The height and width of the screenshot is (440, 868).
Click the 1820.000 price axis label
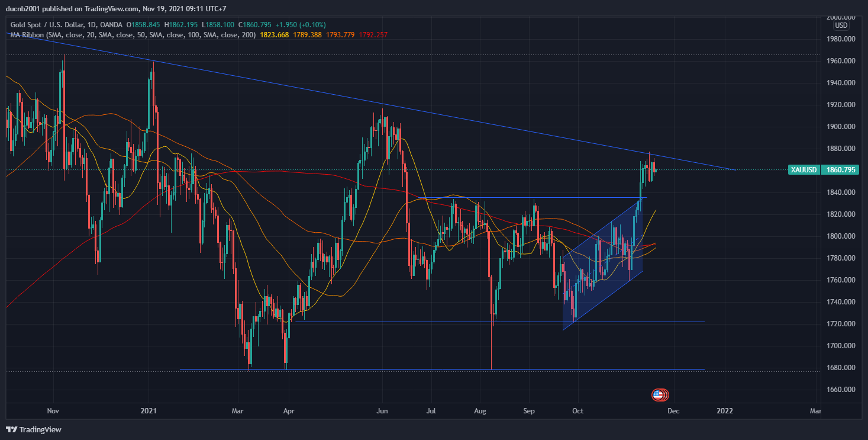[840, 214]
